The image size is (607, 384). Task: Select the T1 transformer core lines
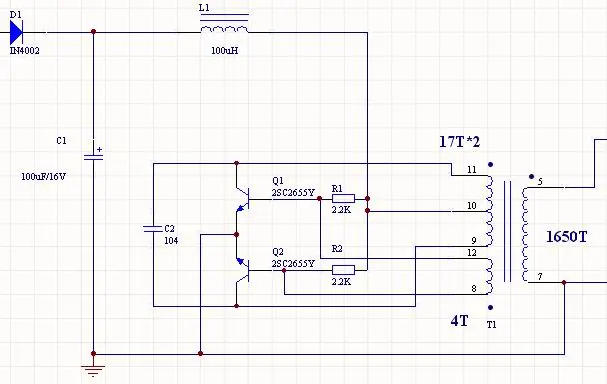[x=508, y=231]
